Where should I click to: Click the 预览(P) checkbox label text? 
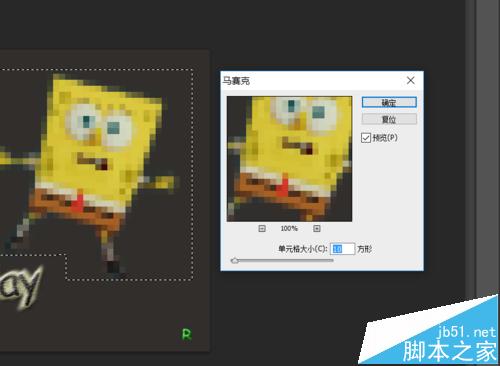385,138
